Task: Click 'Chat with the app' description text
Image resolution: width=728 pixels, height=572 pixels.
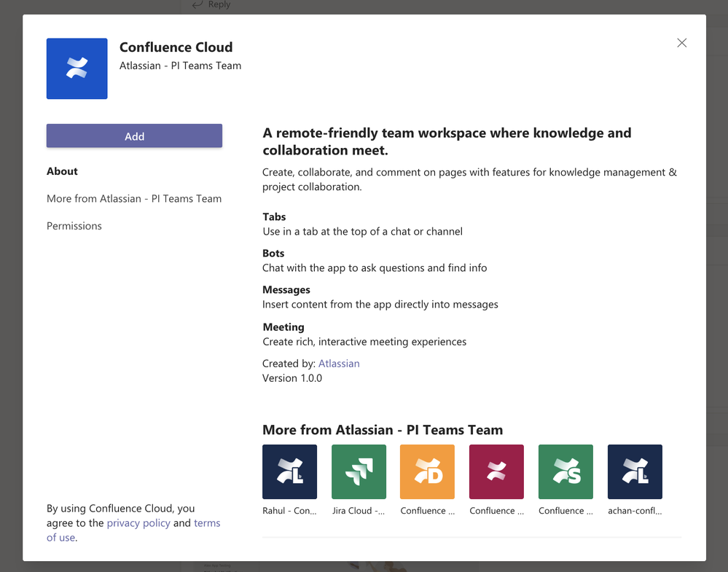Action: tap(375, 268)
